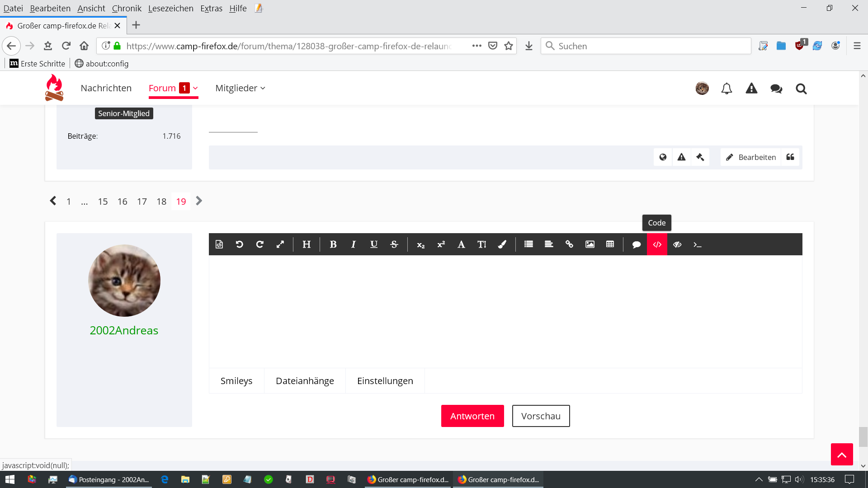Image resolution: width=868 pixels, height=488 pixels.
Task: Open the font size dropdown
Action: tap(481, 244)
